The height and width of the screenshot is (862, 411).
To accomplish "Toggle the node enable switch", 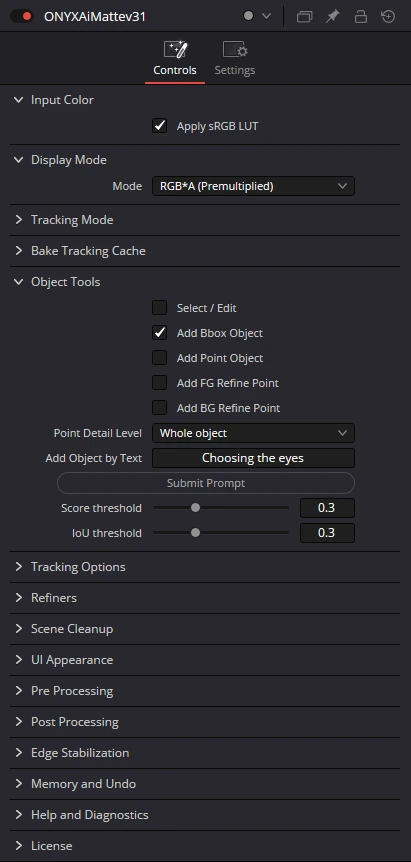I will pos(22,16).
